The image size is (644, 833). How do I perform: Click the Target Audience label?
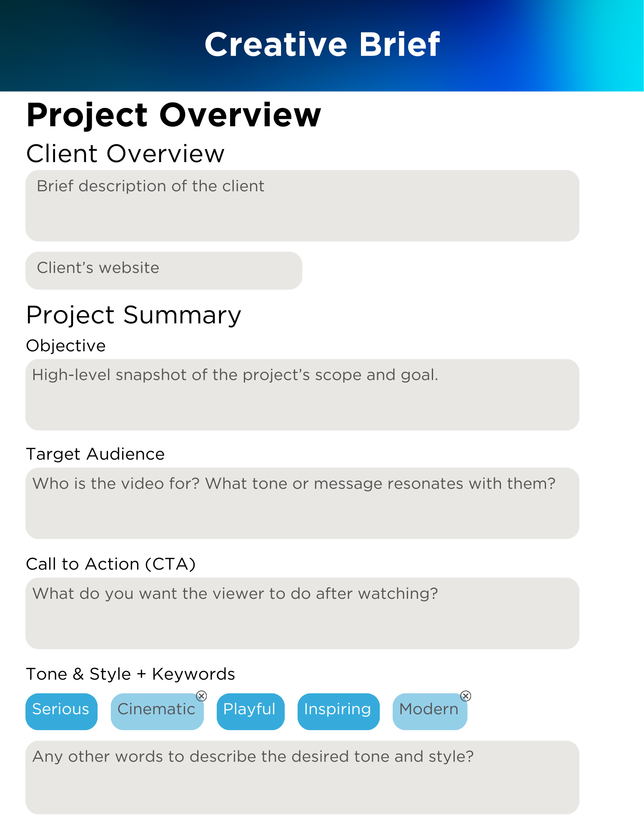pyautogui.click(x=95, y=454)
